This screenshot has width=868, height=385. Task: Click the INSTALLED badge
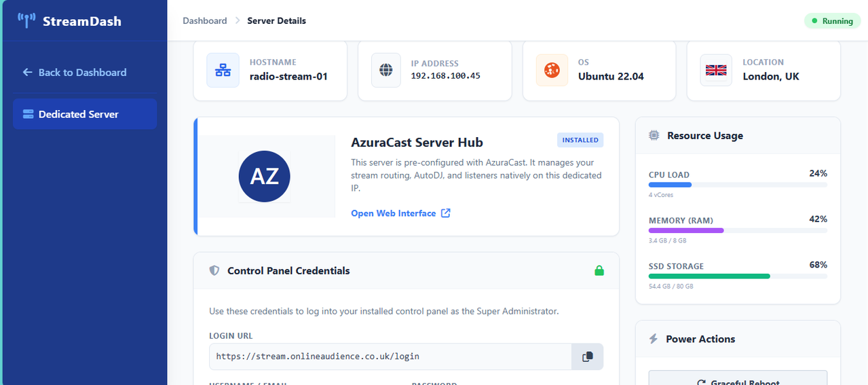pyautogui.click(x=580, y=140)
